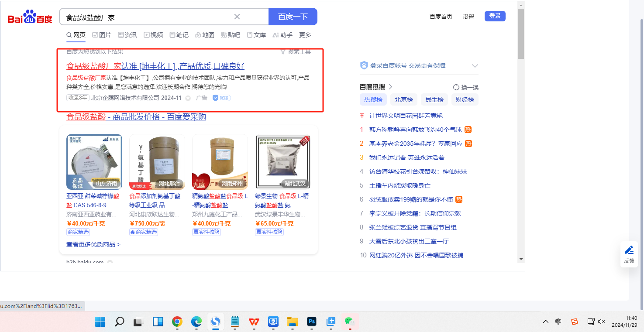644x332 pixels.
Task: Clear the search box with the X icon
Action: (237, 17)
